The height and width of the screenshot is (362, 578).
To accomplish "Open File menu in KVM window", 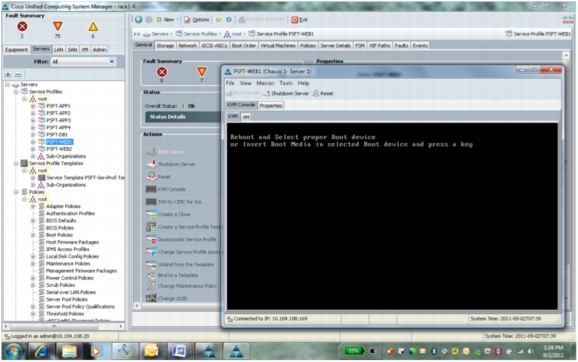I will coord(230,83).
